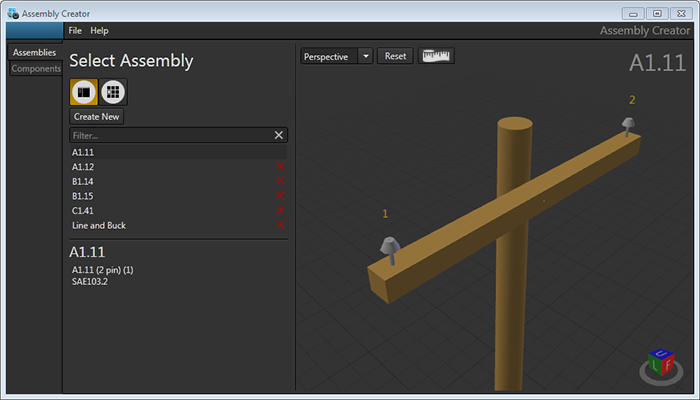Screen dimensions: 700x400
Task: Delete assembly B1.14 with red X
Action: 280,182
